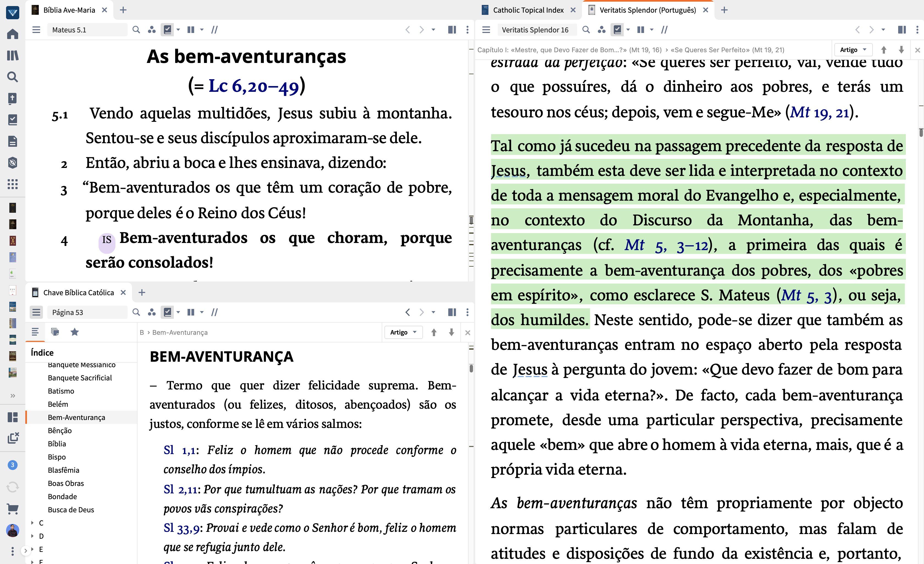Toggle the columns view in Veritatis Splendor toolbar
The height and width of the screenshot is (564, 924).
coord(640,30)
